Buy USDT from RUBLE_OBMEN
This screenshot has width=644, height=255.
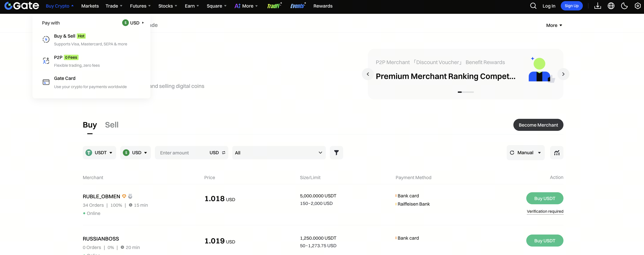pos(545,198)
